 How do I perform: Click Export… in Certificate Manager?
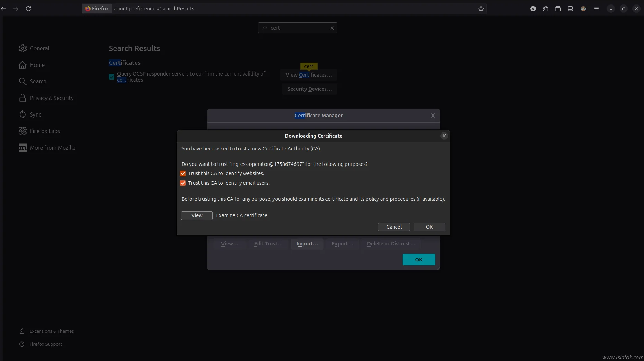tap(342, 244)
